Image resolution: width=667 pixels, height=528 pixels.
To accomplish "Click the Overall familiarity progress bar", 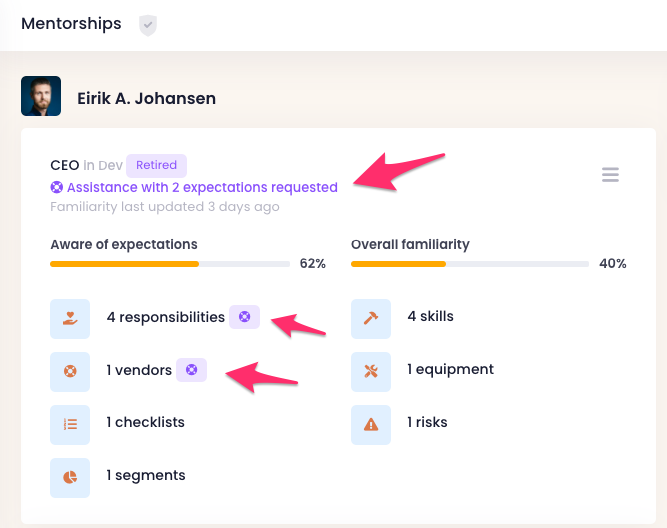I will click(x=469, y=264).
